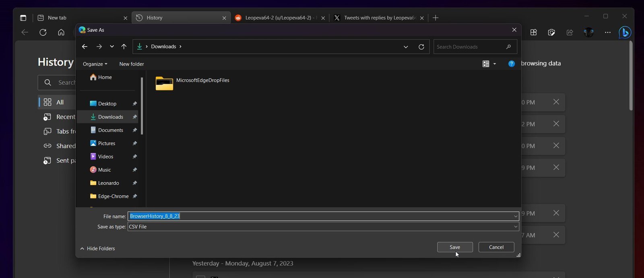
Task: Click the back arrow in Save As dialog
Action: click(x=85, y=47)
